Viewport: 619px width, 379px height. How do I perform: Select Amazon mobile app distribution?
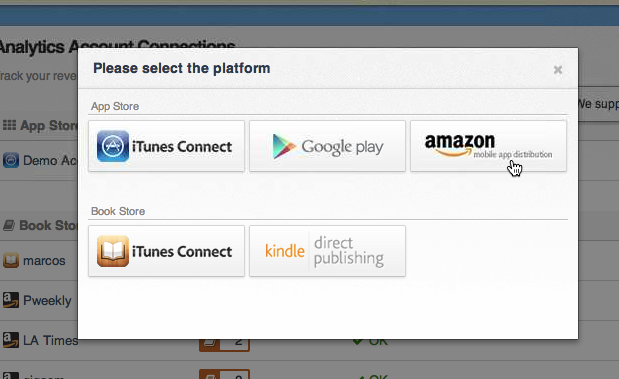click(x=488, y=146)
